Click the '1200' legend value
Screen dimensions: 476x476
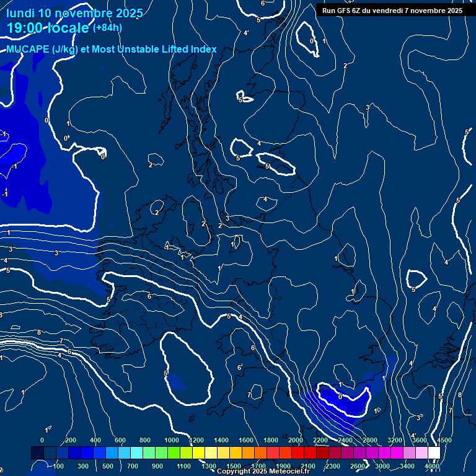click(x=196, y=440)
